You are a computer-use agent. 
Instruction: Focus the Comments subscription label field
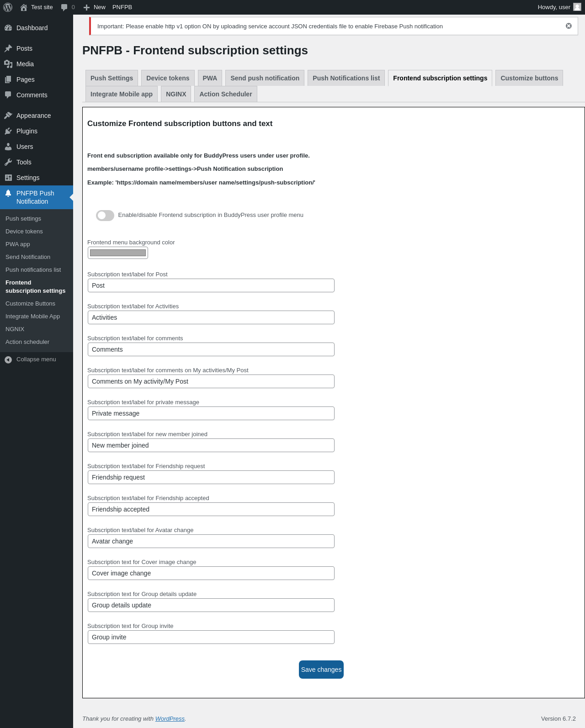211,349
